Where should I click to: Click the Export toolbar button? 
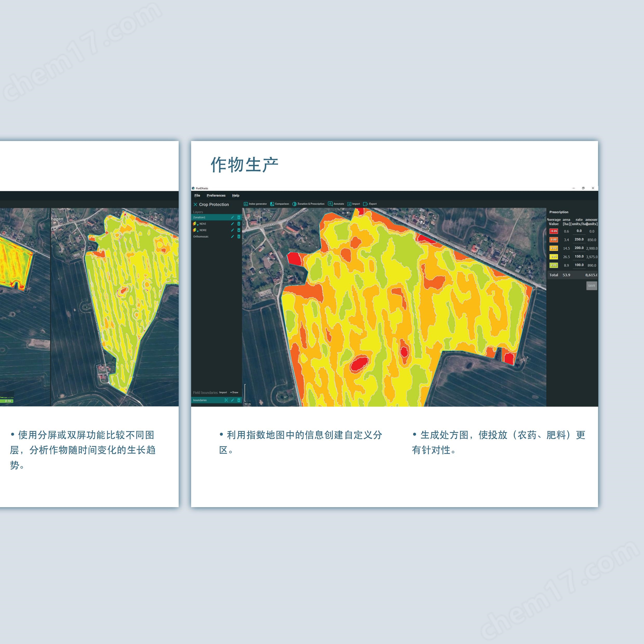click(x=370, y=204)
